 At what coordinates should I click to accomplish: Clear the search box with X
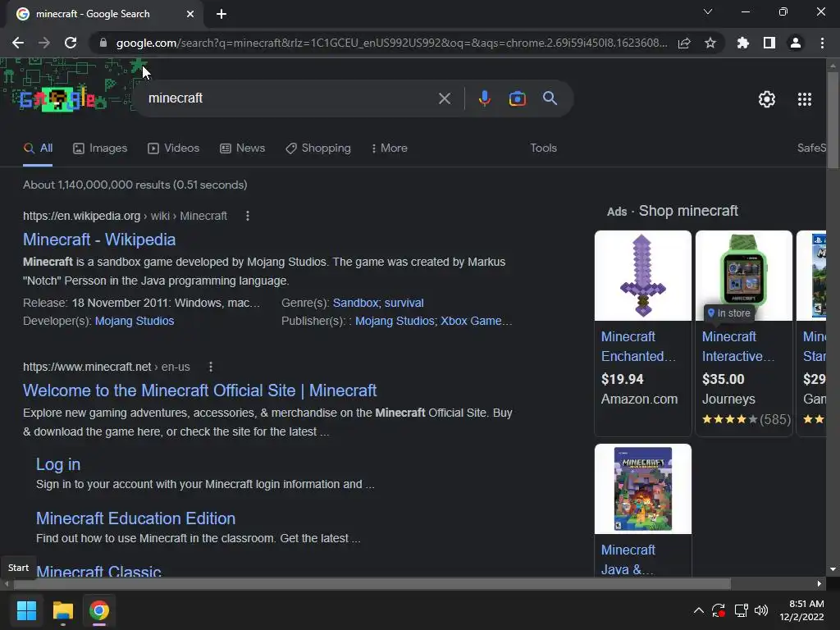[444, 98]
